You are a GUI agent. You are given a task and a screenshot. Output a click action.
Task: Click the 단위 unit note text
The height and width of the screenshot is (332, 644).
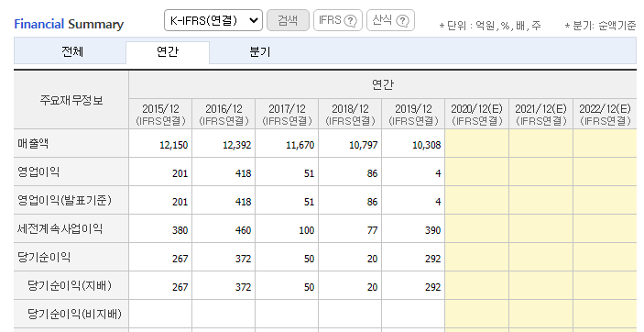(490, 26)
